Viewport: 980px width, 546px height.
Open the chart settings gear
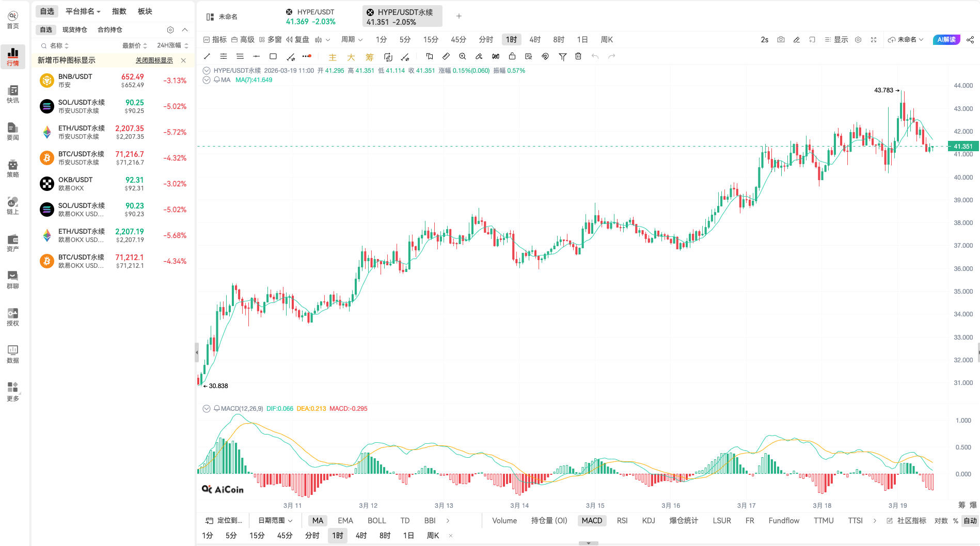click(858, 39)
